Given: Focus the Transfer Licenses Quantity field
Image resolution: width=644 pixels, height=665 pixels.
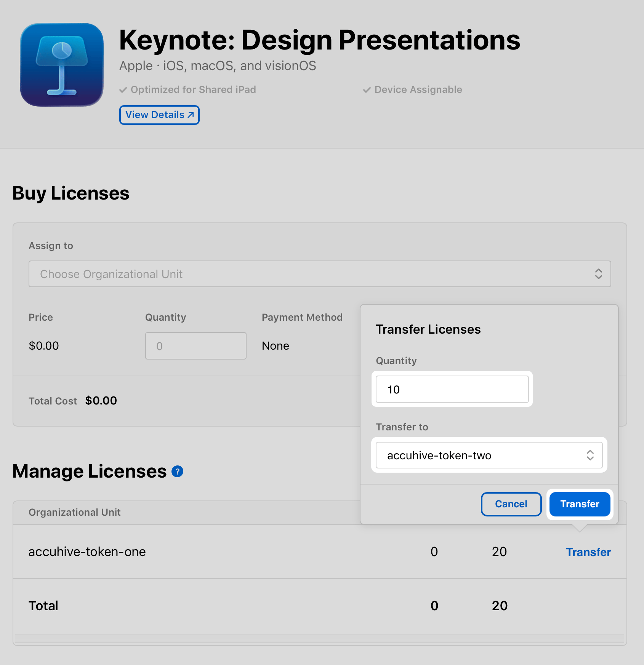Looking at the screenshot, I should coord(452,389).
